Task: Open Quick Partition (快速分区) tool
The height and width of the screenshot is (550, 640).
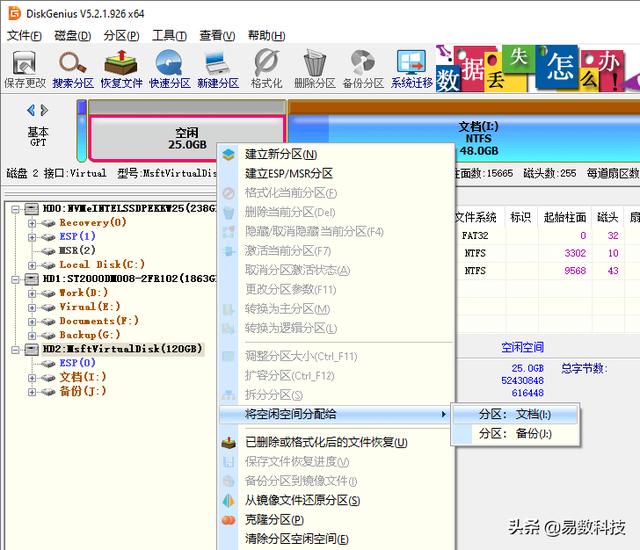Action: click(169, 69)
